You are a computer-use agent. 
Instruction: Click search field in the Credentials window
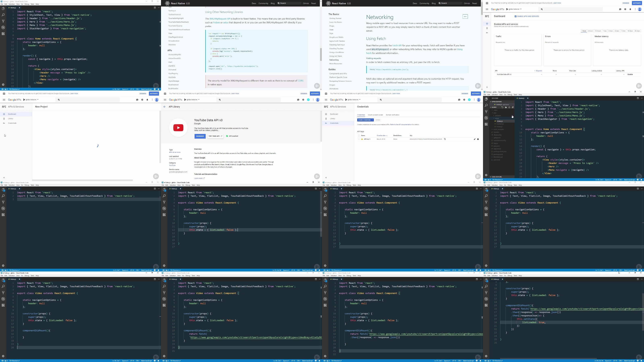(410, 100)
